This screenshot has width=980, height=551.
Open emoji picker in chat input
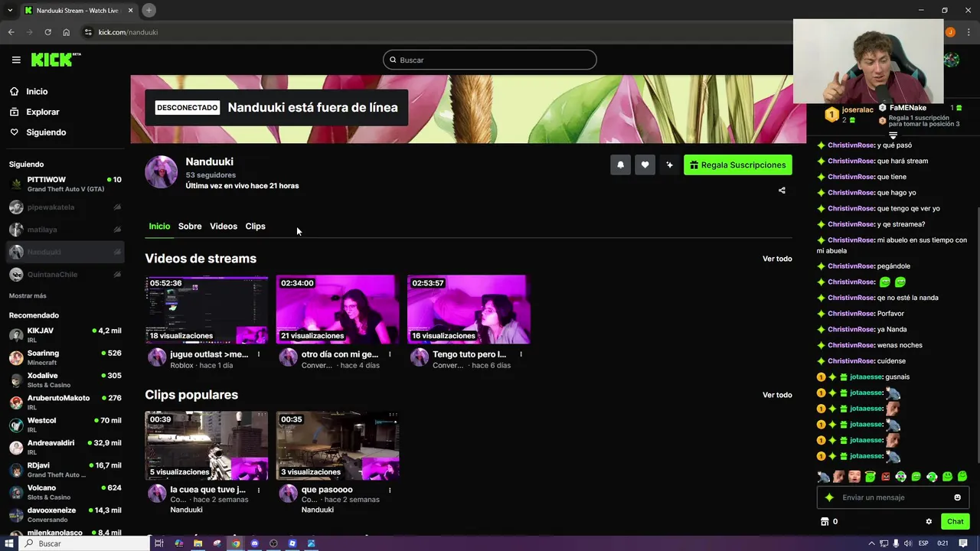coord(957,497)
